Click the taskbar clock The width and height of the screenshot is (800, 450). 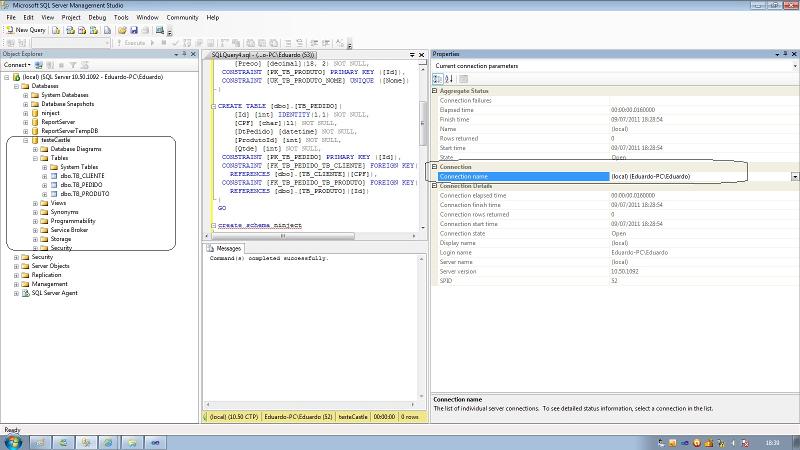772,443
